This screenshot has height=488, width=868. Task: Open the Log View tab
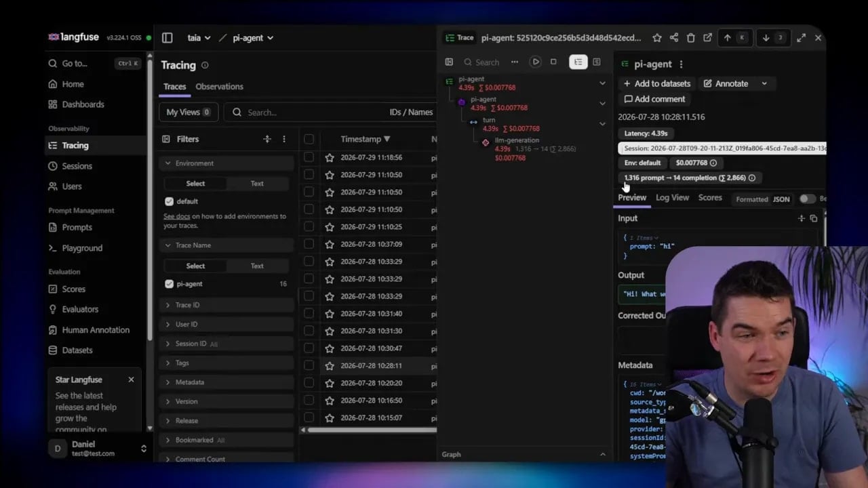point(672,198)
